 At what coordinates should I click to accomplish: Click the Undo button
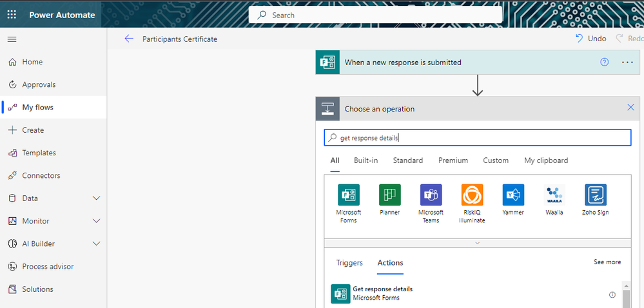[x=591, y=39]
